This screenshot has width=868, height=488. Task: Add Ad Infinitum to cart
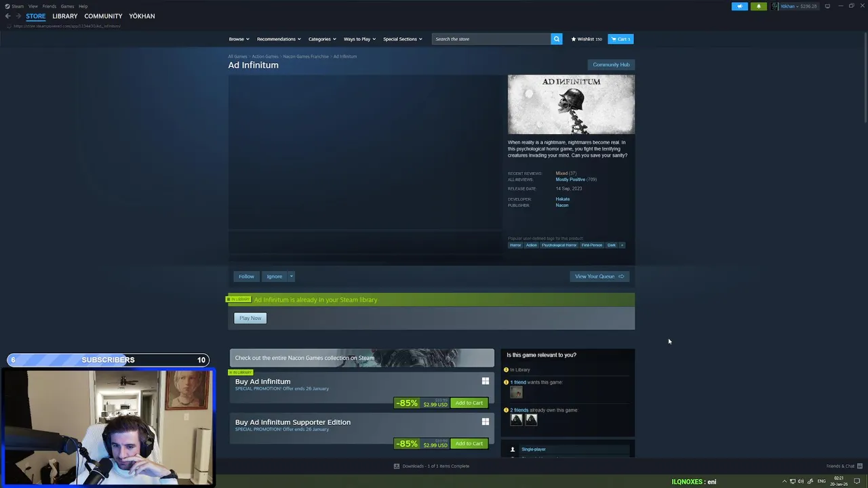coord(469,403)
